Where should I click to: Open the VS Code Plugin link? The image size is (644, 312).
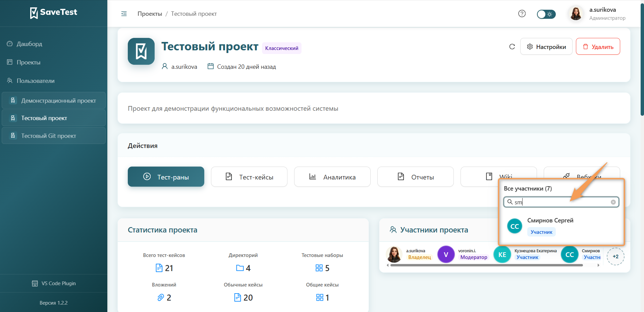pos(54,283)
